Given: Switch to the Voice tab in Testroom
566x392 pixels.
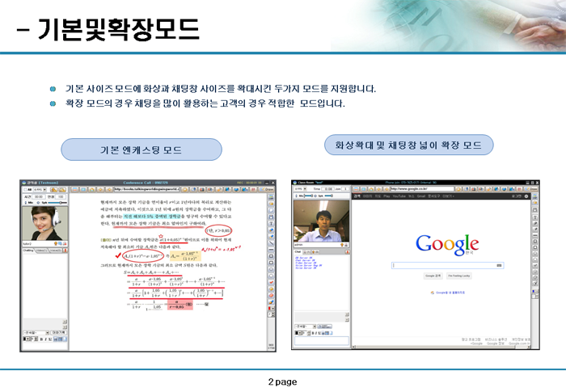Looking at the screenshot, I should click(x=55, y=251).
